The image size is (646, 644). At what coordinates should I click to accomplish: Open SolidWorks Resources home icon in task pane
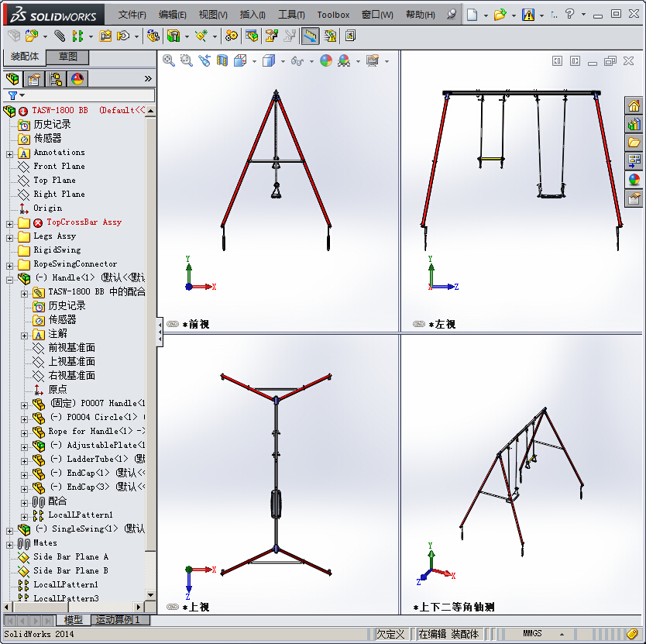tap(634, 105)
